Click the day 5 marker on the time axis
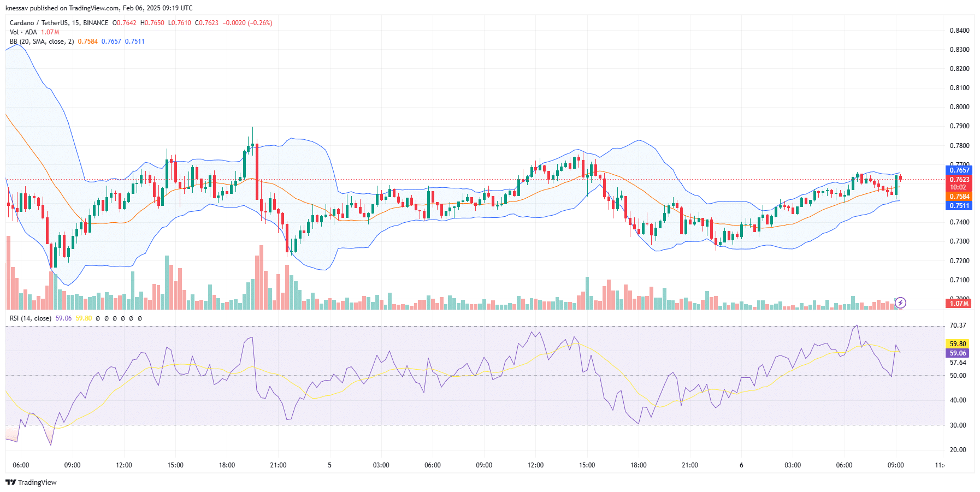Screen dimensions: 980x492 point(329,465)
